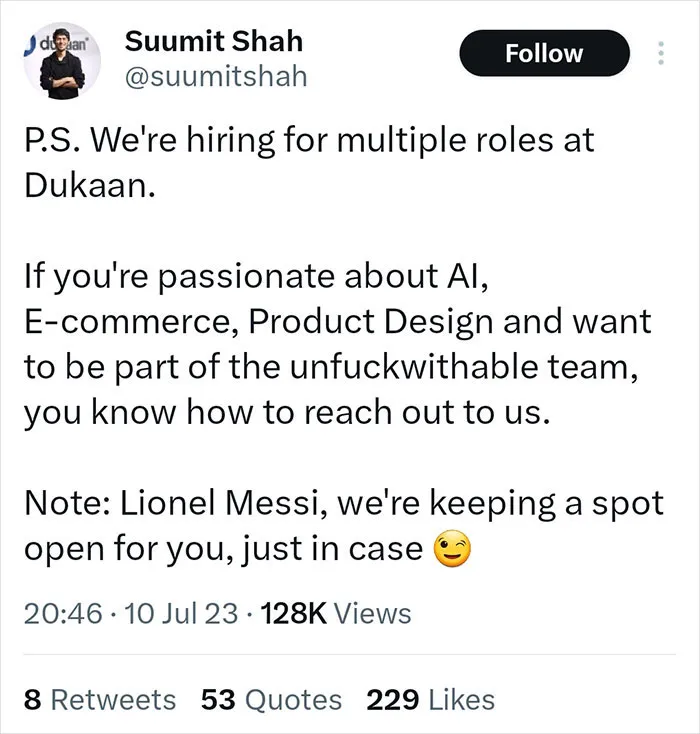Screen dimensions: 700x734
Task: View the 53 Quotes list
Action: coord(272,700)
